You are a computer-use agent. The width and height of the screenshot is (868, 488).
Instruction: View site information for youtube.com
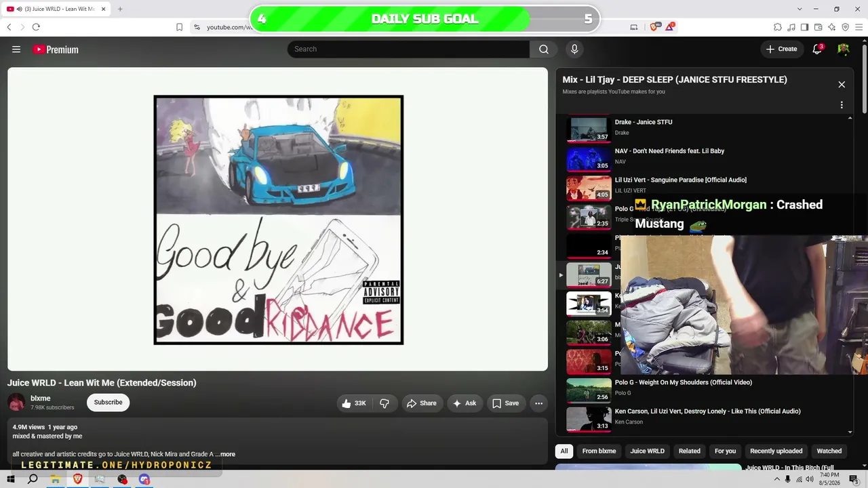pos(197,27)
